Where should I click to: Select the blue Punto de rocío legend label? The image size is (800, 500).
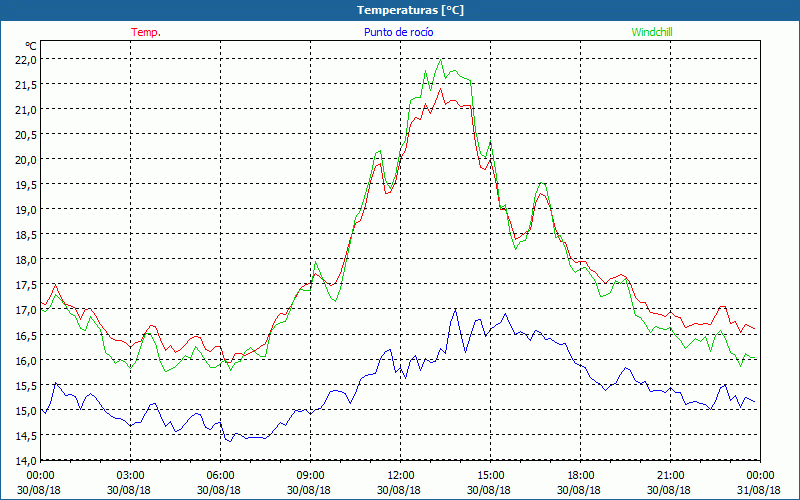click(x=398, y=32)
